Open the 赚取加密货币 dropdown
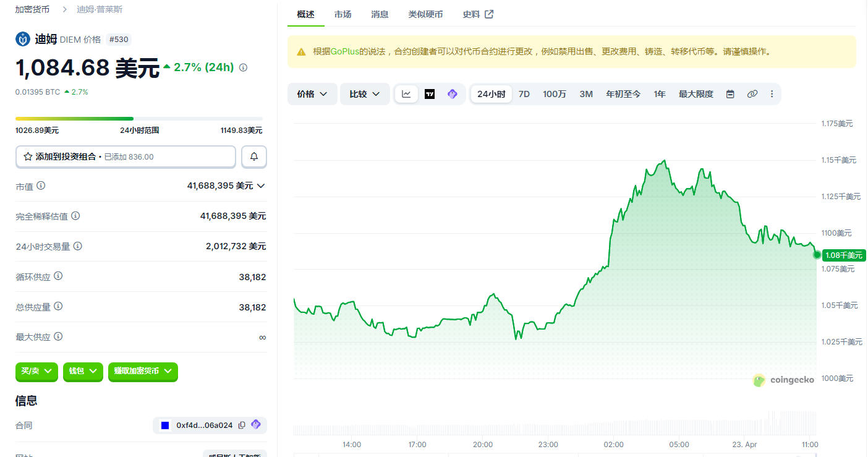Image resolution: width=868 pixels, height=457 pixels. click(x=143, y=371)
